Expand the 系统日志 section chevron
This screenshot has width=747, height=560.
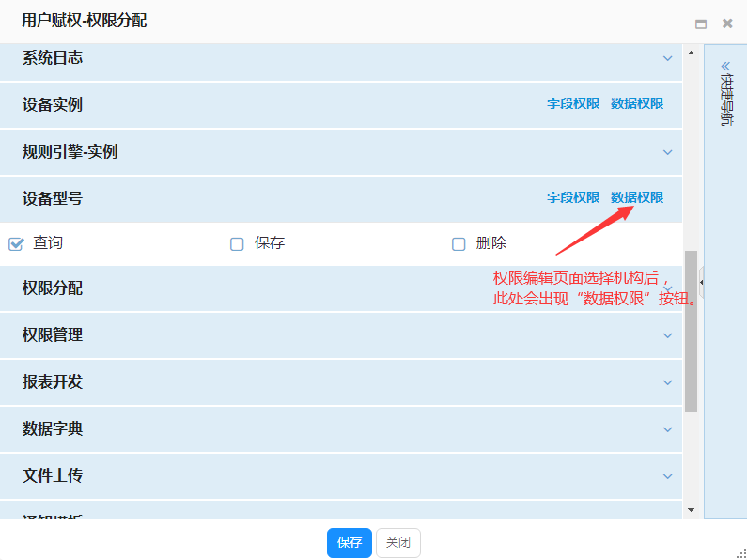tap(667, 58)
